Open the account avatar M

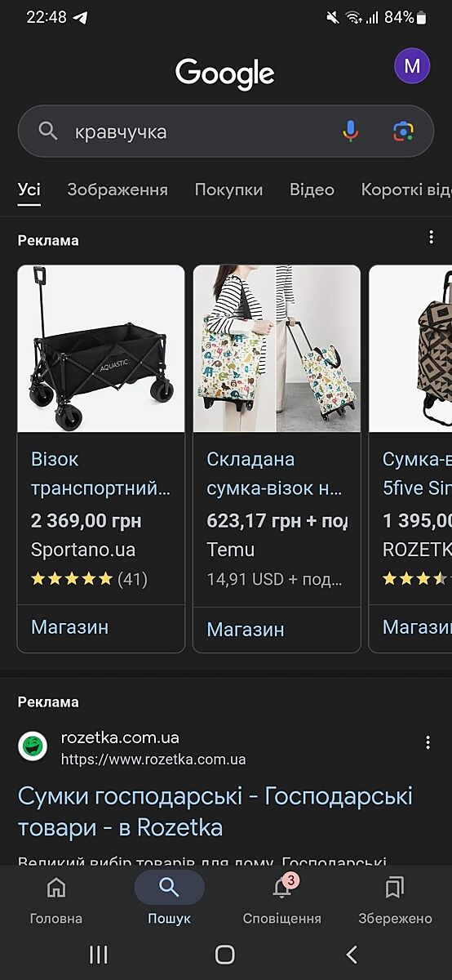click(x=412, y=66)
